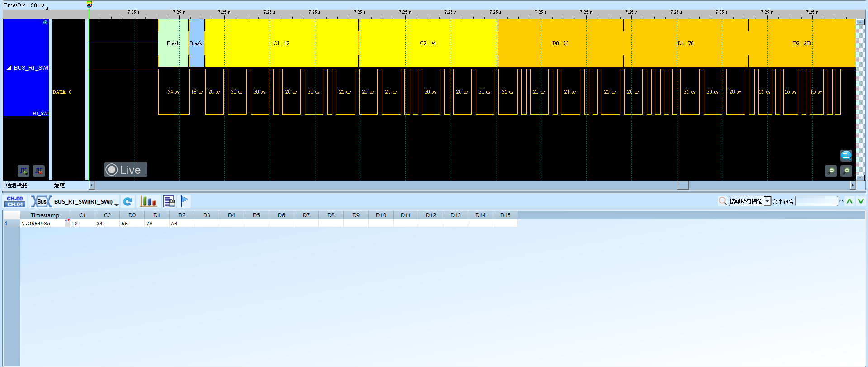The height and width of the screenshot is (367, 868).
Task: Open the blue speech-bubble report icon
Action: 846,156
